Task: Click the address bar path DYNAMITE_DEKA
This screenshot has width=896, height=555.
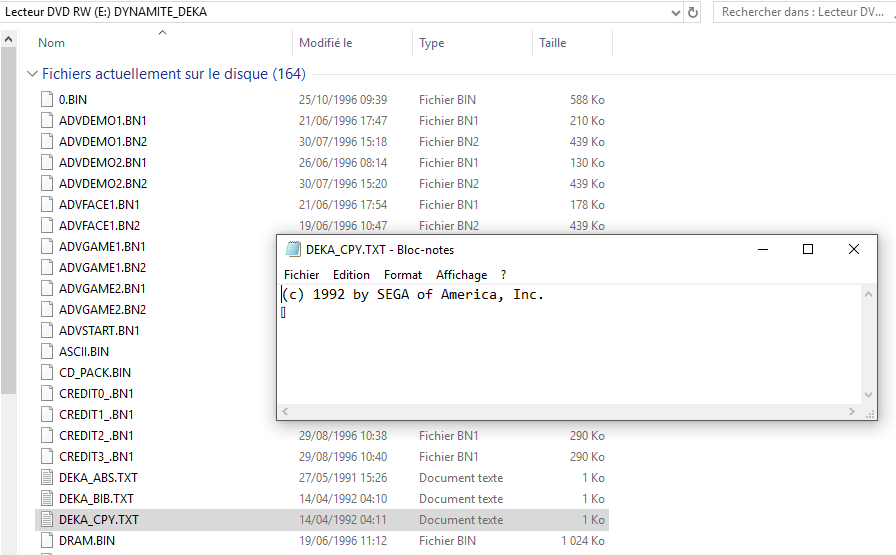Action: [x=160, y=12]
